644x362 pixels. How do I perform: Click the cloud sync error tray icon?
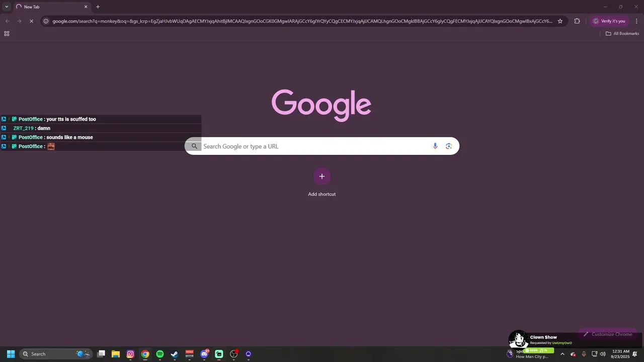[x=573, y=354]
